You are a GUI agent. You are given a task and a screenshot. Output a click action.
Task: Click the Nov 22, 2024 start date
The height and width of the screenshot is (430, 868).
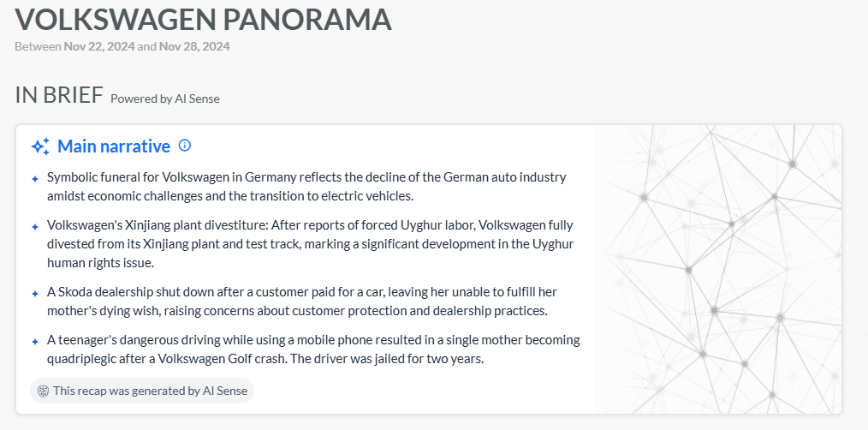(98, 46)
